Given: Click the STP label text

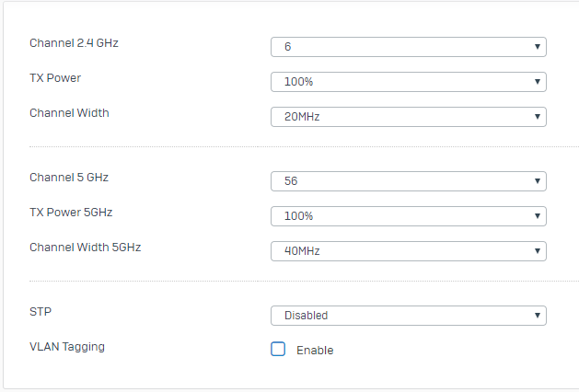Looking at the screenshot, I should [41, 312].
